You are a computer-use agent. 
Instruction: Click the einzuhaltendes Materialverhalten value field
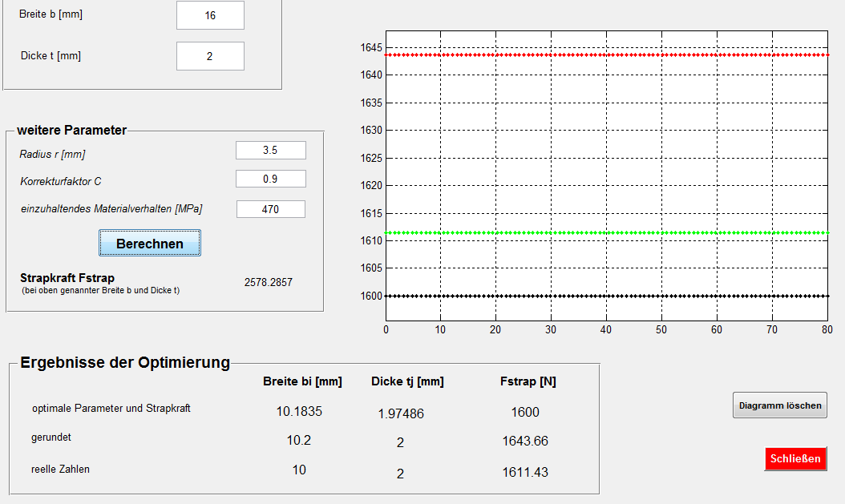[270, 209]
